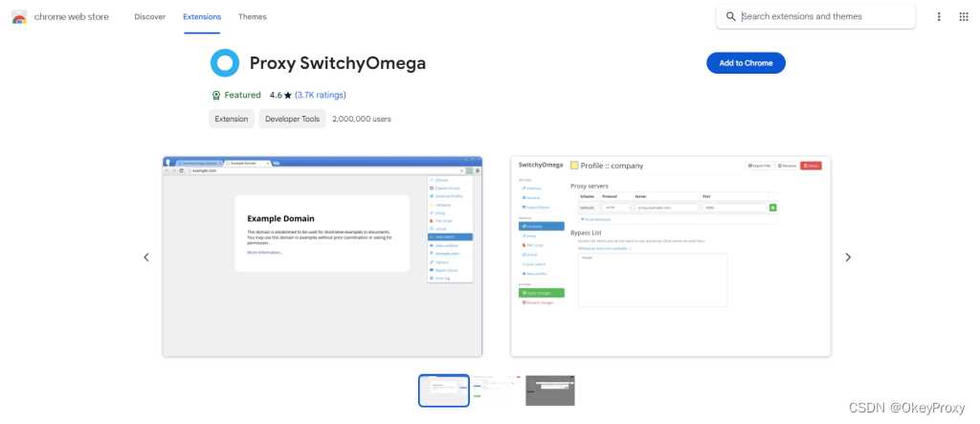The width and height of the screenshot is (980, 424).
Task: Show the next screenshot with right arrow
Action: [x=848, y=257]
